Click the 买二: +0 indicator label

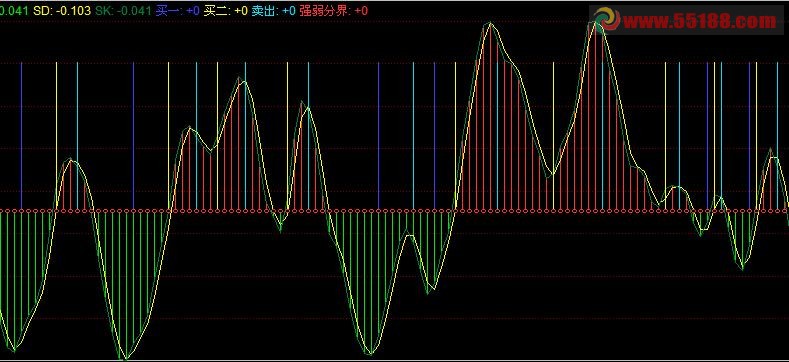point(226,11)
